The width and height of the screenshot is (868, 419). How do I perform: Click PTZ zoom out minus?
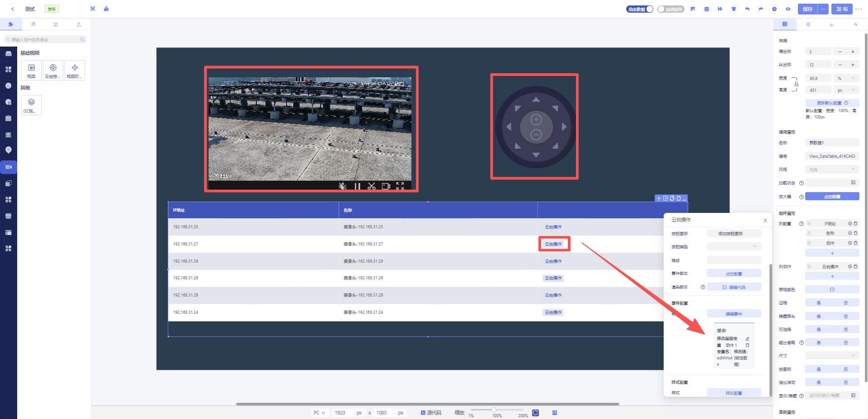(x=536, y=134)
